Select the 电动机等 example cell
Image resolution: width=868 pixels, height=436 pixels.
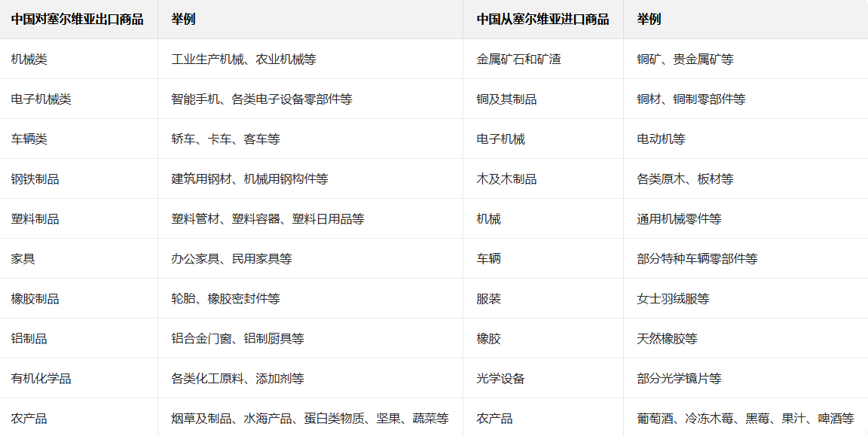pos(661,139)
